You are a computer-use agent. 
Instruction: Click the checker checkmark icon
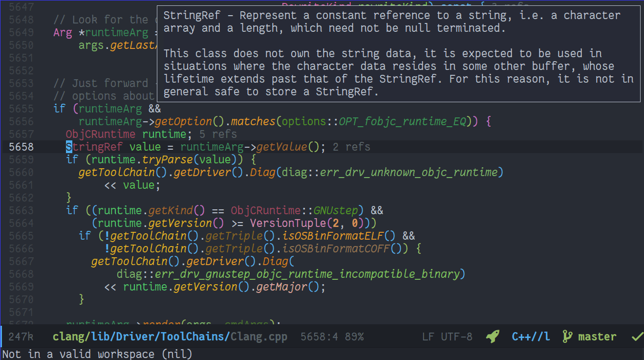point(637,337)
